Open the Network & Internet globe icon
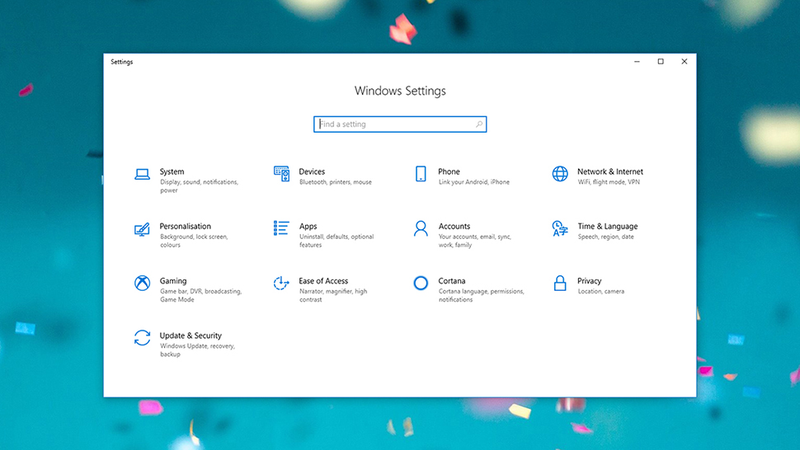The image size is (800, 450). (560, 173)
